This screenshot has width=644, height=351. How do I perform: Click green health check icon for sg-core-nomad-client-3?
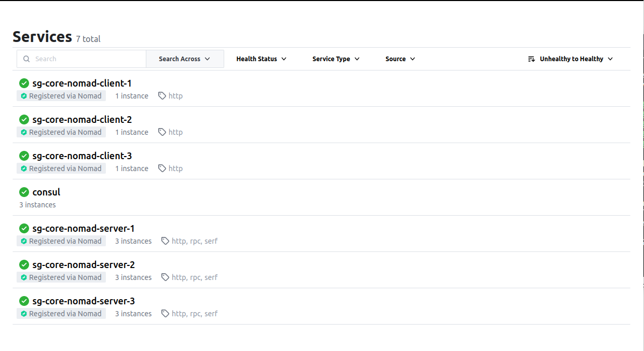(x=24, y=156)
